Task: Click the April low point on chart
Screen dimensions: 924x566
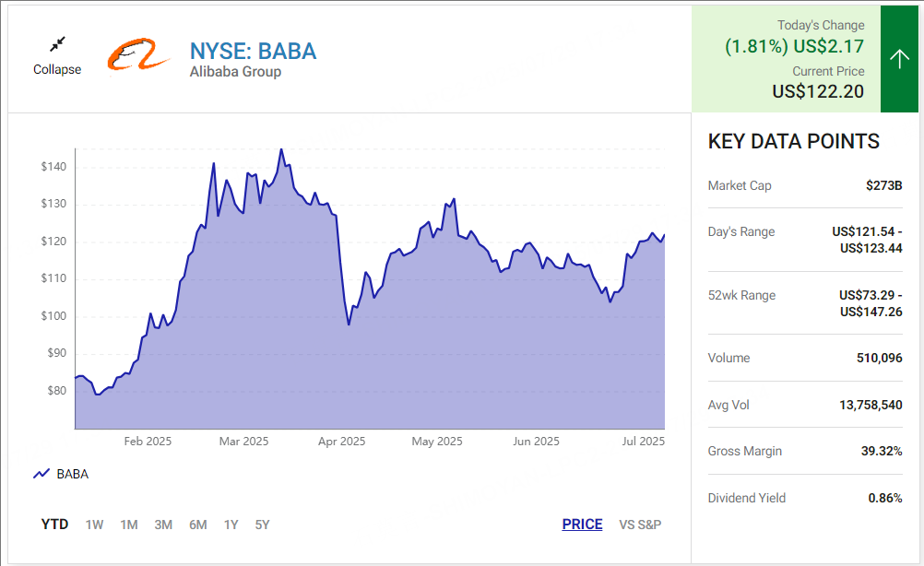Action: point(349,324)
